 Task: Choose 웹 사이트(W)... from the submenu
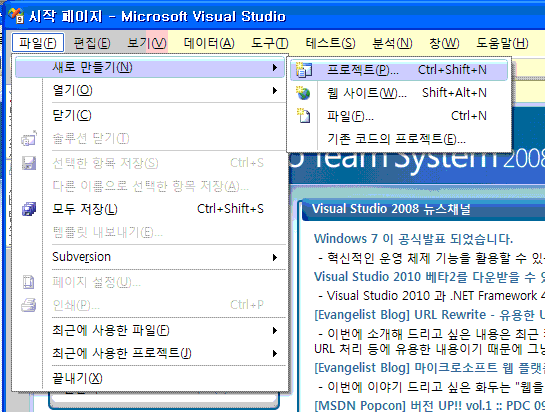click(399, 93)
